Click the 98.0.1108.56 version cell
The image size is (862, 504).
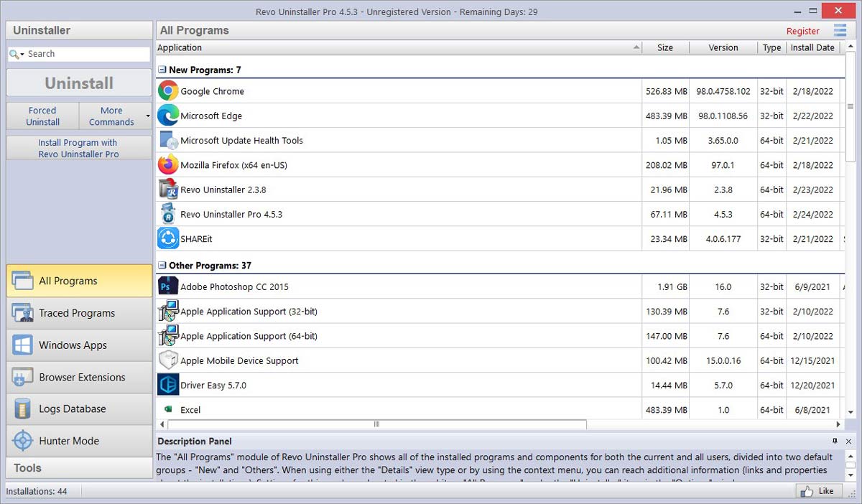click(x=723, y=116)
